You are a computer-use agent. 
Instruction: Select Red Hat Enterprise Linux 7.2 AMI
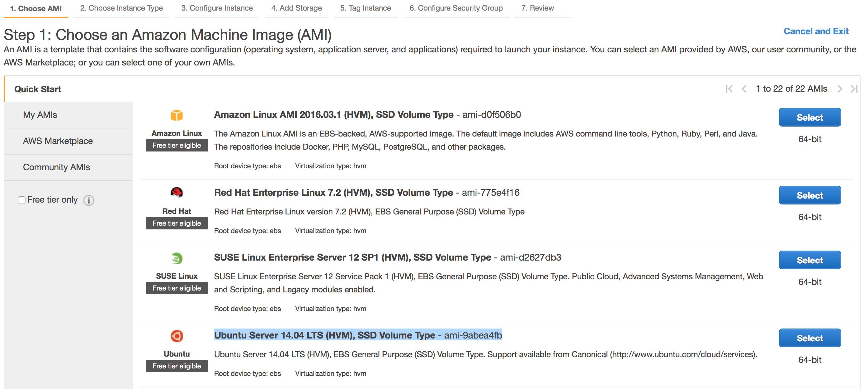pos(809,195)
